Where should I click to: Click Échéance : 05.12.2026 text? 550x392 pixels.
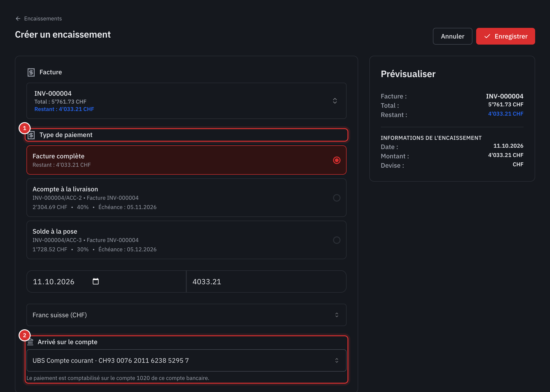(128, 249)
